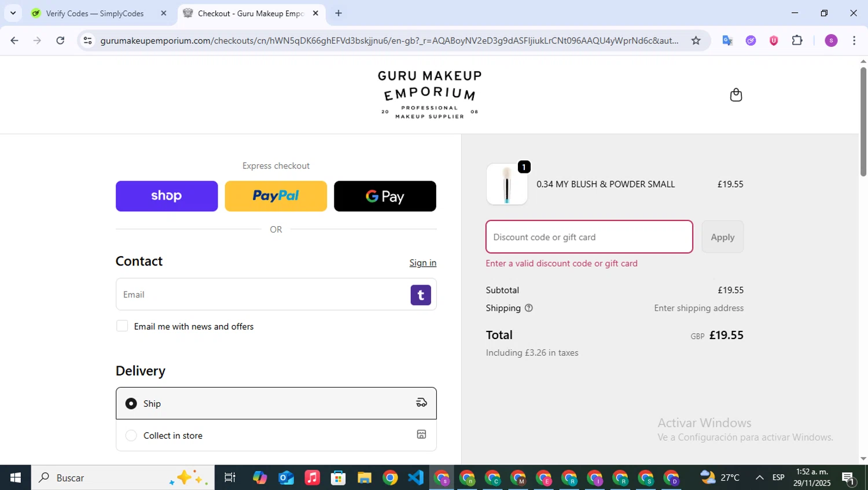Open a new browser tab
This screenshot has height=490, width=868.
(x=339, y=13)
